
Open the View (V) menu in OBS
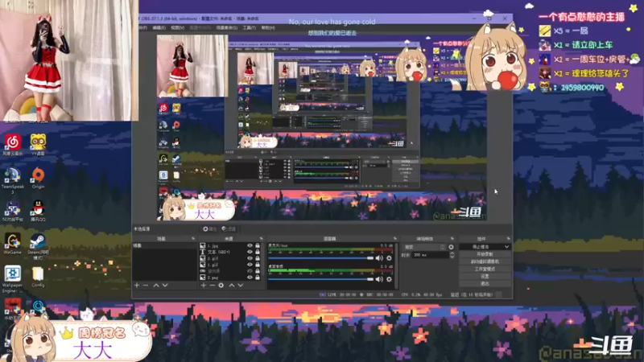177,28
